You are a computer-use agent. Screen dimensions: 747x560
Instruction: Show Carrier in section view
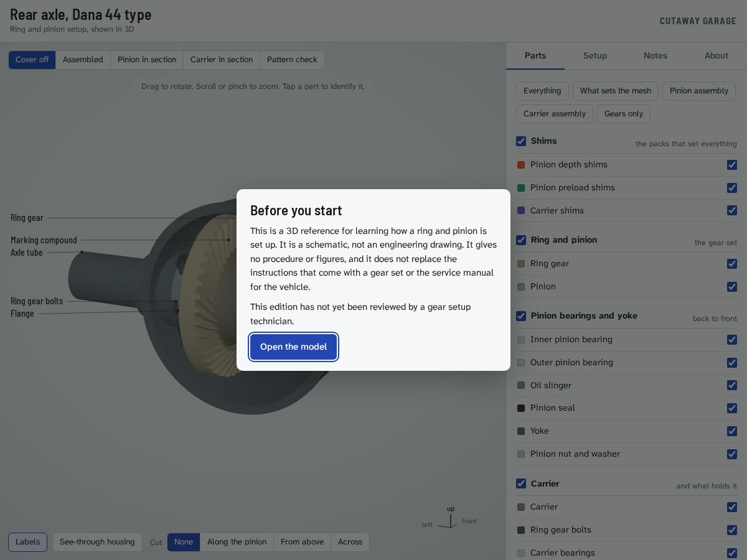(x=222, y=60)
